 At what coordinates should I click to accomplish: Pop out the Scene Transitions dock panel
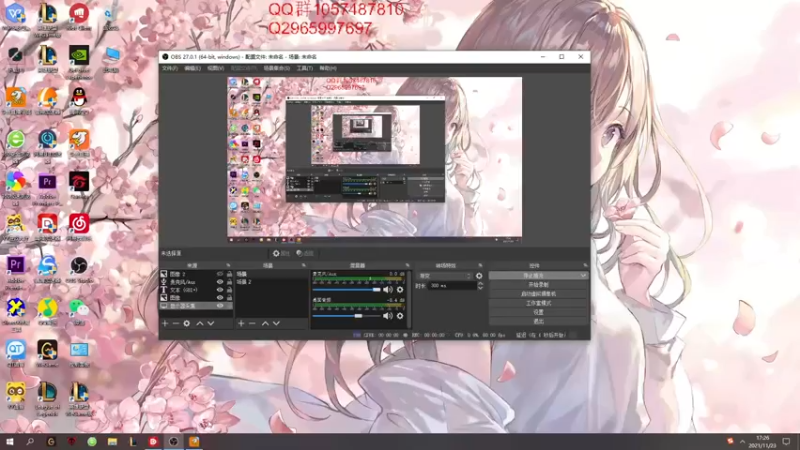[x=480, y=265]
